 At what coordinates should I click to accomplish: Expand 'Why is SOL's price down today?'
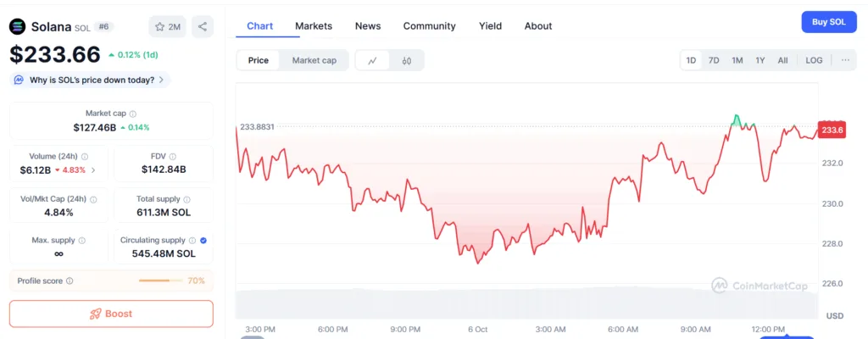[x=92, y=81]
